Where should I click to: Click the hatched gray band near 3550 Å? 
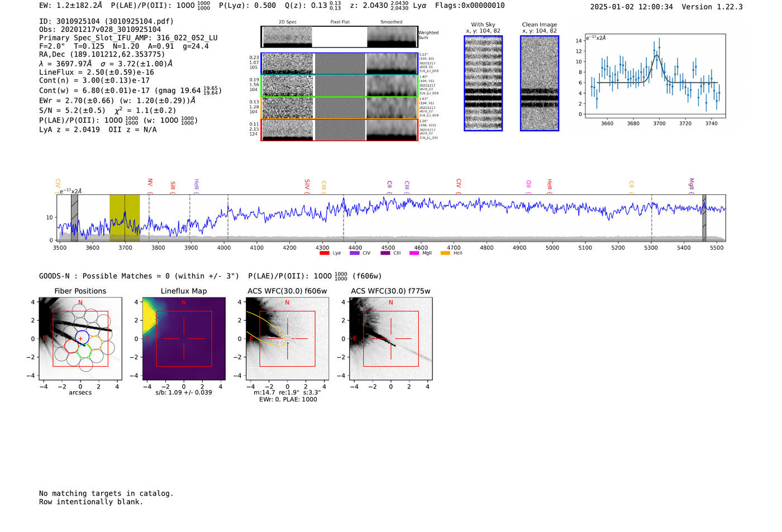coord(74,218)
